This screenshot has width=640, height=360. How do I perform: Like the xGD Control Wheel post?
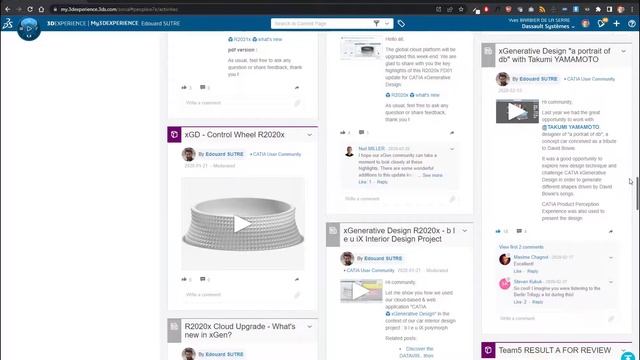[x=184, y=279]
